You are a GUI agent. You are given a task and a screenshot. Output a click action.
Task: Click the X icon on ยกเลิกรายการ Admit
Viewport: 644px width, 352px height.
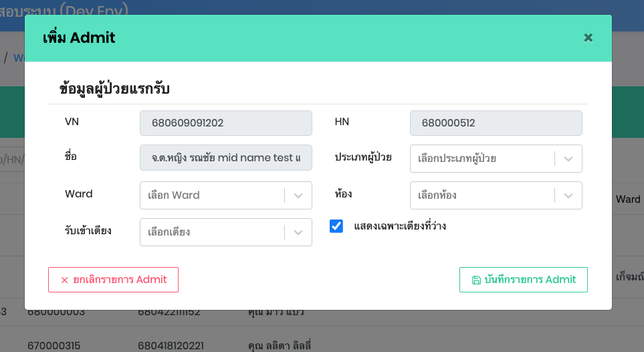(65, 280)
